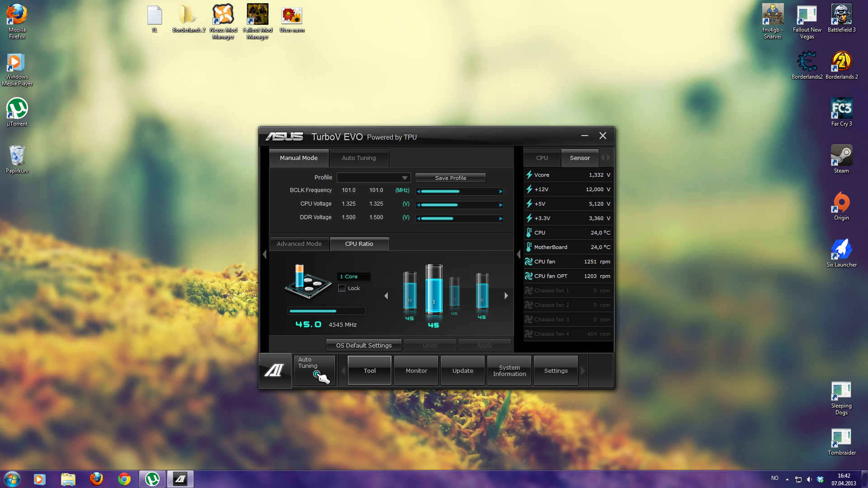Viewport: 868px width, 488px height.
Task: Minimize the TurboV EVO window
Action: click(585, 136)
